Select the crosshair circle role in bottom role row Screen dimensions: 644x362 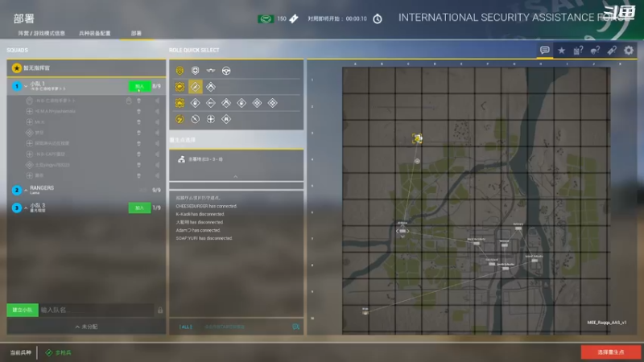tap(211, 119)
